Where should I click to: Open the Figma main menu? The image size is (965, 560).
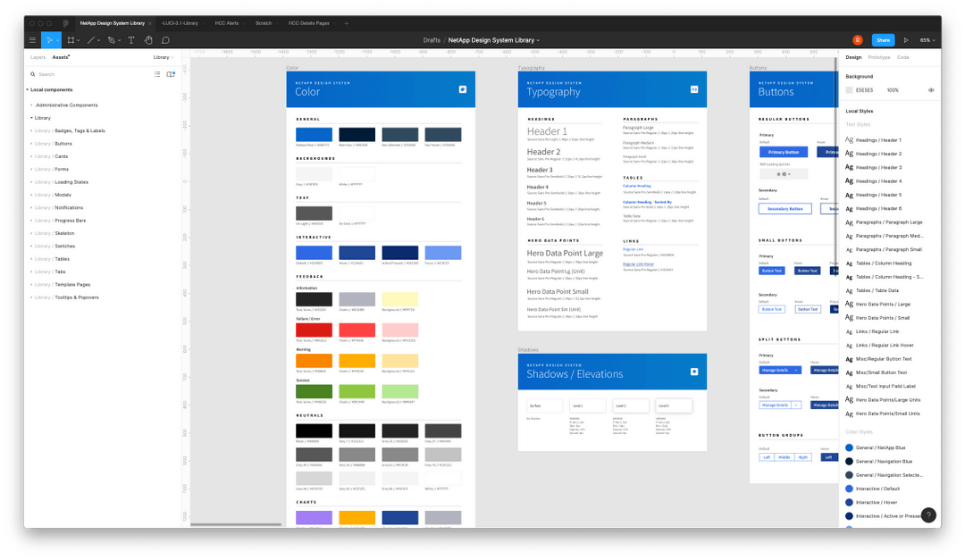coord(32,39)
